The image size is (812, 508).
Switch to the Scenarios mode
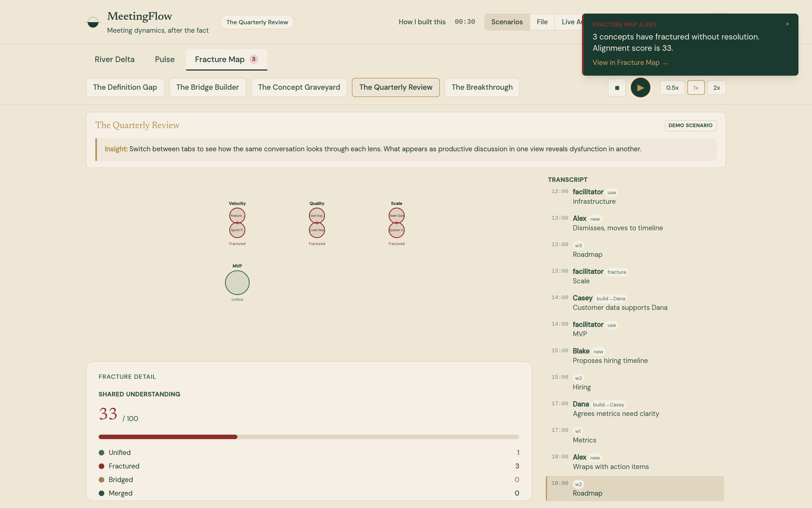[x=507, y=22]
